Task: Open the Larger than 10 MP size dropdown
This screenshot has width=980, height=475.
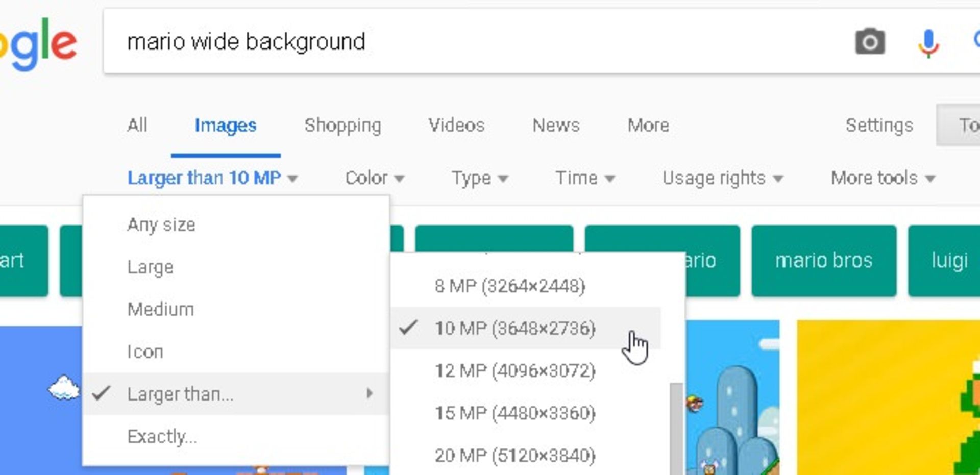Action: coord(212,178)
